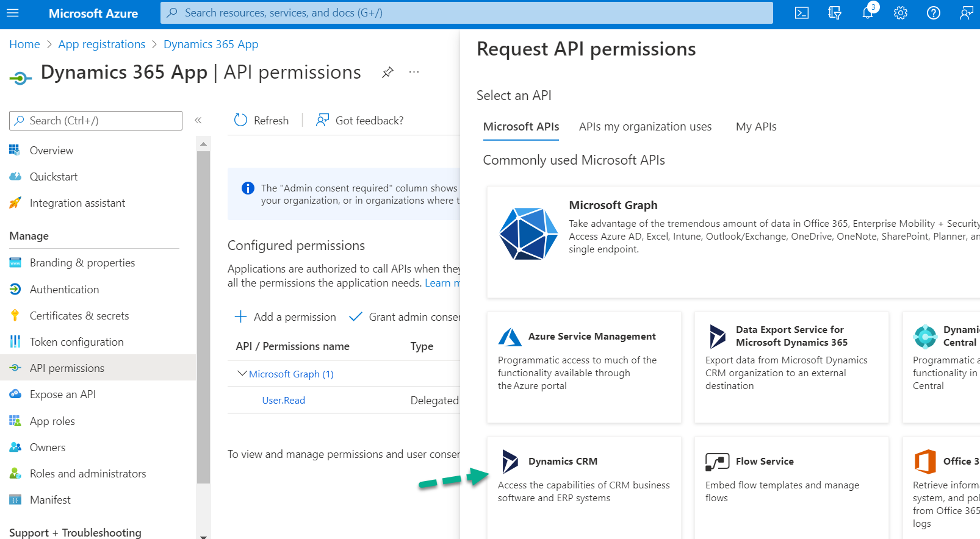Click the Branding & properties icon
980x539 pixels.
tap(15, 262)
